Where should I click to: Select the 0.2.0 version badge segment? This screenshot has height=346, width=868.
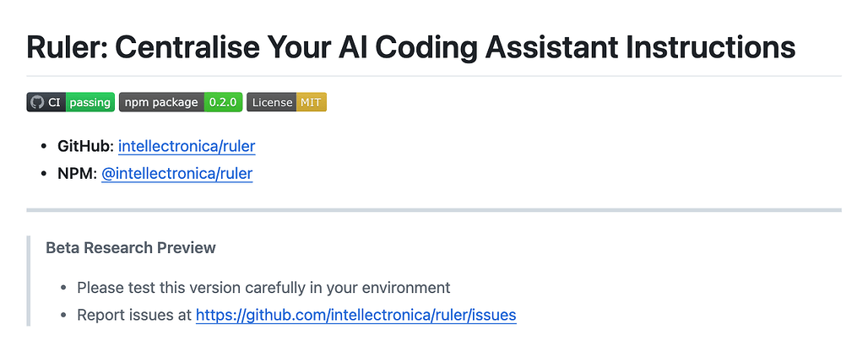pos(223,102)
